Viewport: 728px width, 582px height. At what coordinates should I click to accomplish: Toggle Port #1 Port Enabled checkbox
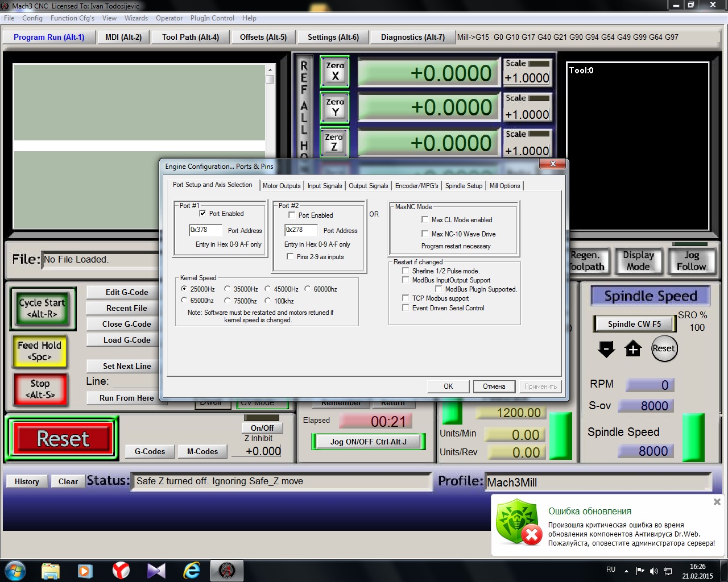tap(202, 214)
